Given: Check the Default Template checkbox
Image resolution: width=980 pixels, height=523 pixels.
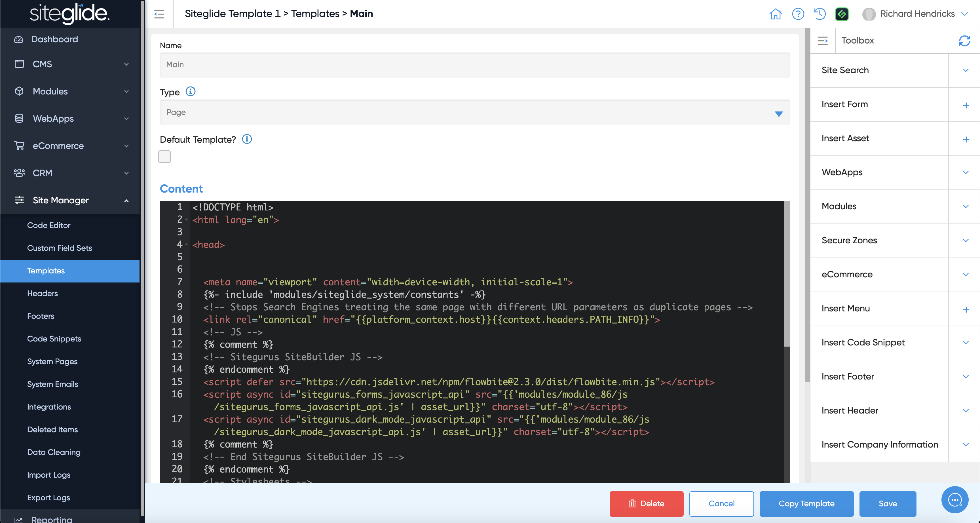Looking at the screenshot, I should 164,157.
